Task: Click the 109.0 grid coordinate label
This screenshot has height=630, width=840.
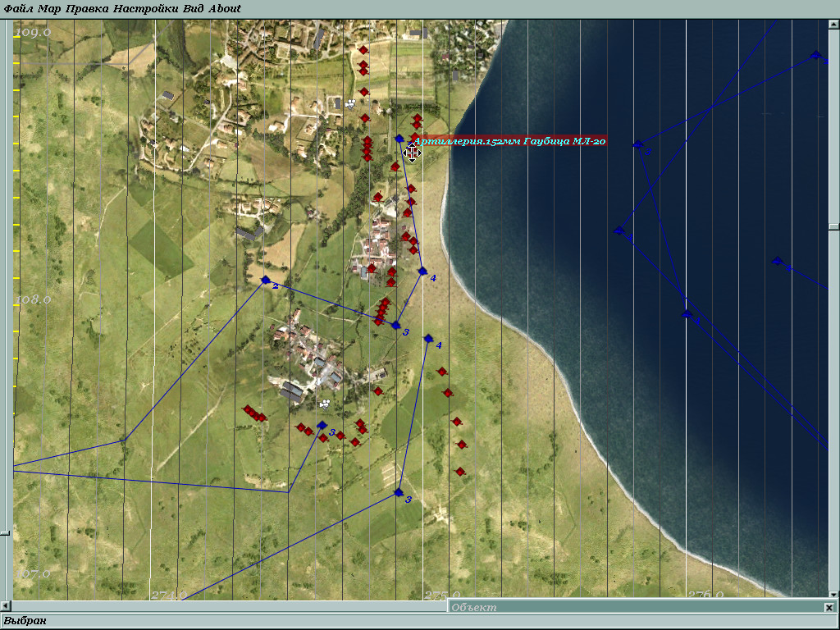Action: tap(33, 33)
